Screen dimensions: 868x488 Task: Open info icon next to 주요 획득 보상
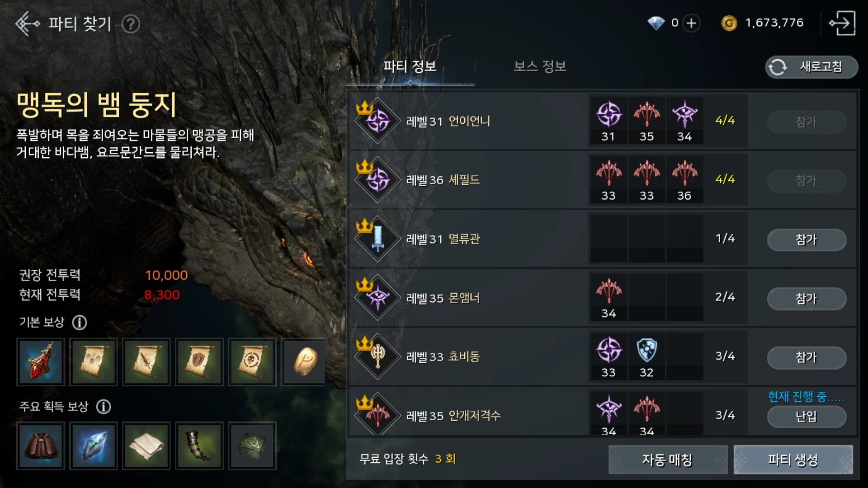tap(104, 407)
